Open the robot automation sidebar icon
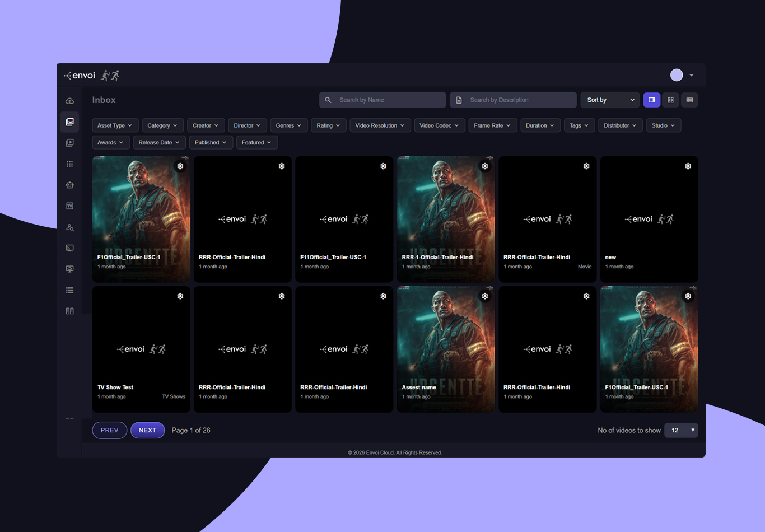This screenshot has height=532, width=765. point(69,185)
